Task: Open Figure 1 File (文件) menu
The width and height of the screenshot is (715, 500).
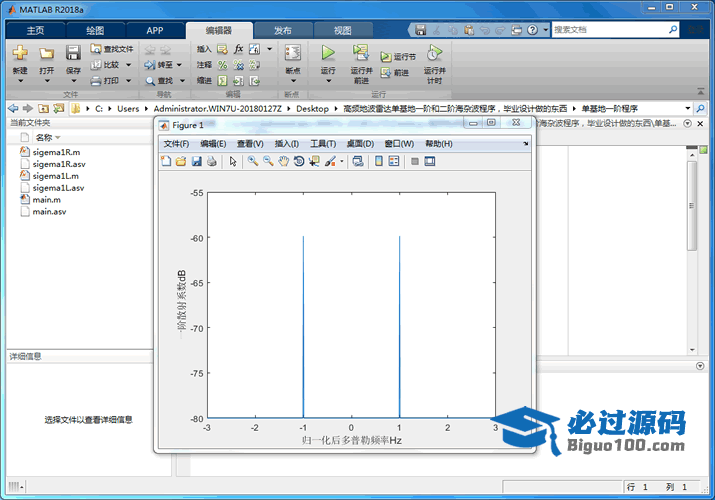Action: click(x=176, y=144)
